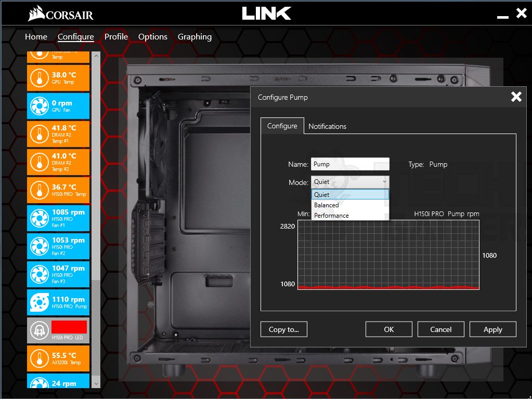The image size is (532, 399).
Task: Select the Configure tab in the pump dialog
Action: [282, 126]
